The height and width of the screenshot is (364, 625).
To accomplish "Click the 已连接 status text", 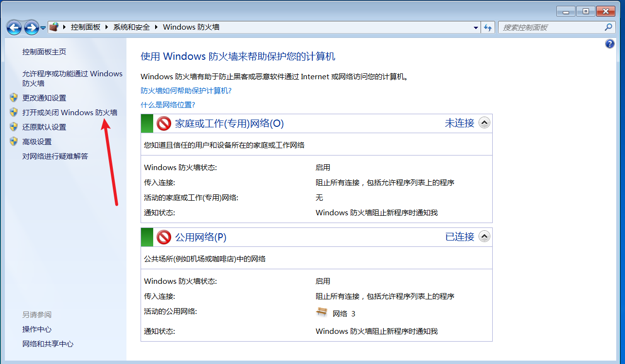I will 460,237.
